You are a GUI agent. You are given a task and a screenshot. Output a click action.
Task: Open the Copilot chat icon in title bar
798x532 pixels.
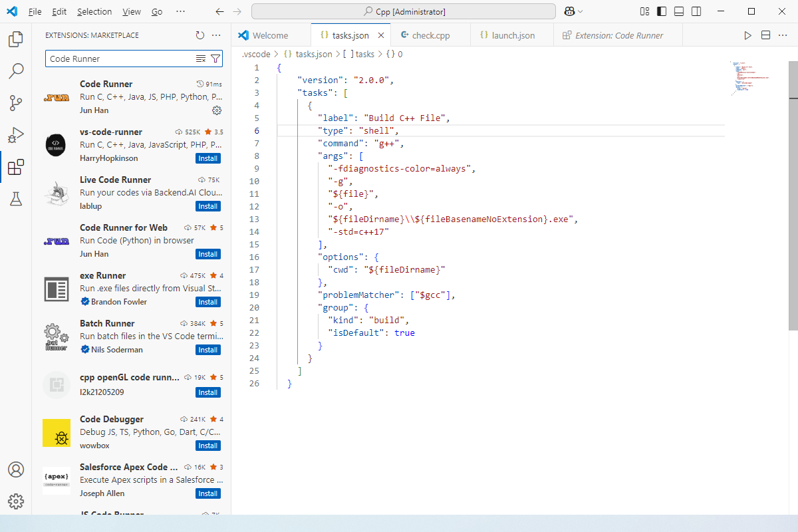coord(570,11)
